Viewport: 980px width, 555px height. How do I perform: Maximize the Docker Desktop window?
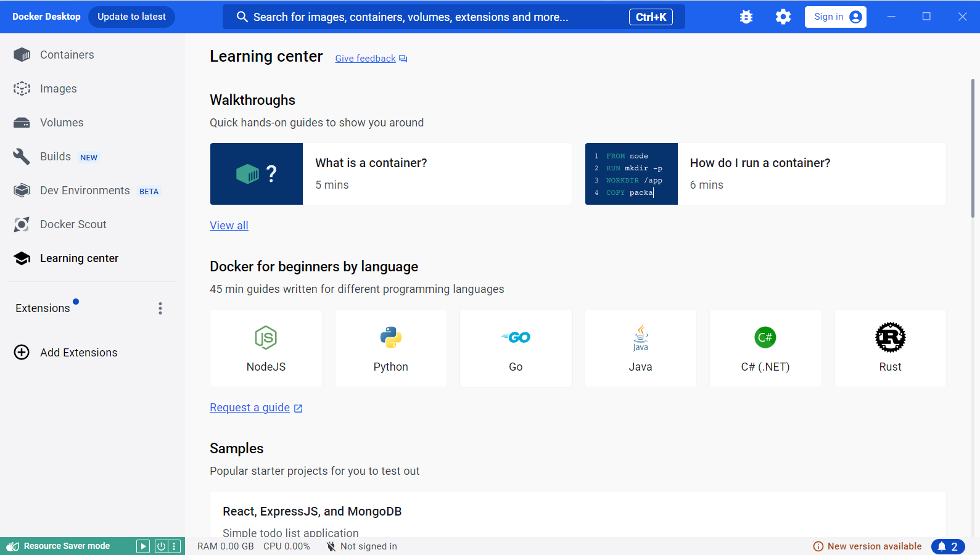click(x=926, y=17)
